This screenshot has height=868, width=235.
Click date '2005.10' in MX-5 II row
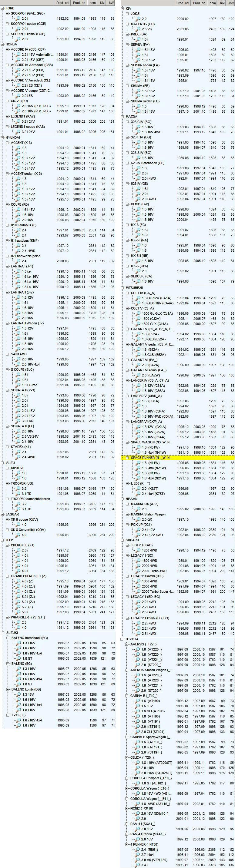click(x=199, y=261)
